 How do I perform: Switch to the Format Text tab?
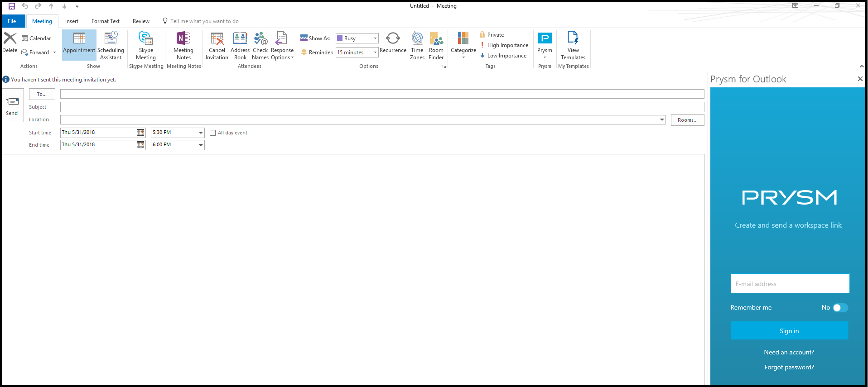pos(106,21)
